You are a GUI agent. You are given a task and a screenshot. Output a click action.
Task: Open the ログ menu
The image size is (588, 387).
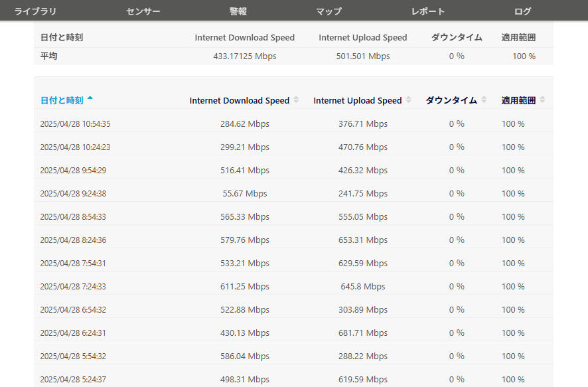tap(522, 11)
